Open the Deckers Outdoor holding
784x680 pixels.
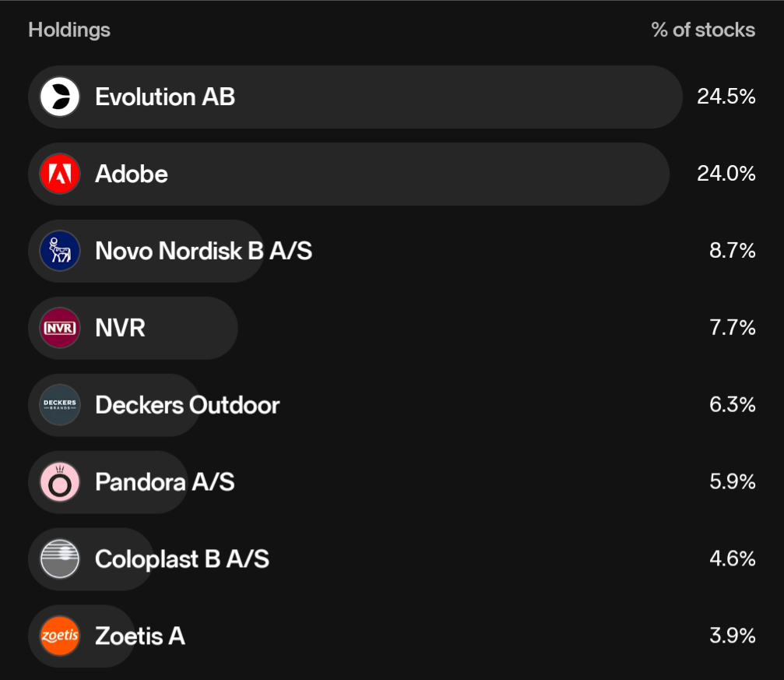coord(188,405)
